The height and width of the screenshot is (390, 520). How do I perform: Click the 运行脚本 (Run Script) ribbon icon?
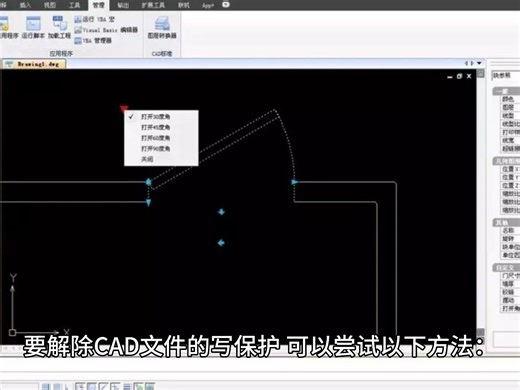click(x=33, y=27)
